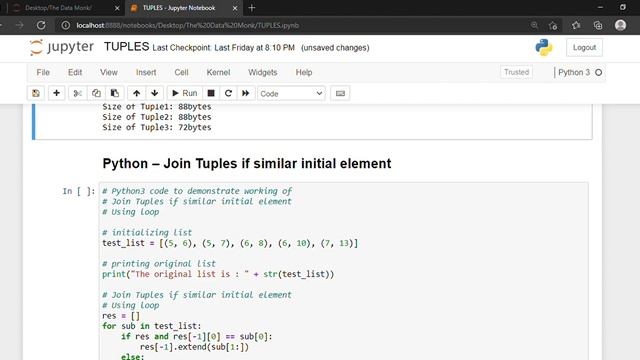Interrupt the kernel with stop icon

(x=211, y=93)
